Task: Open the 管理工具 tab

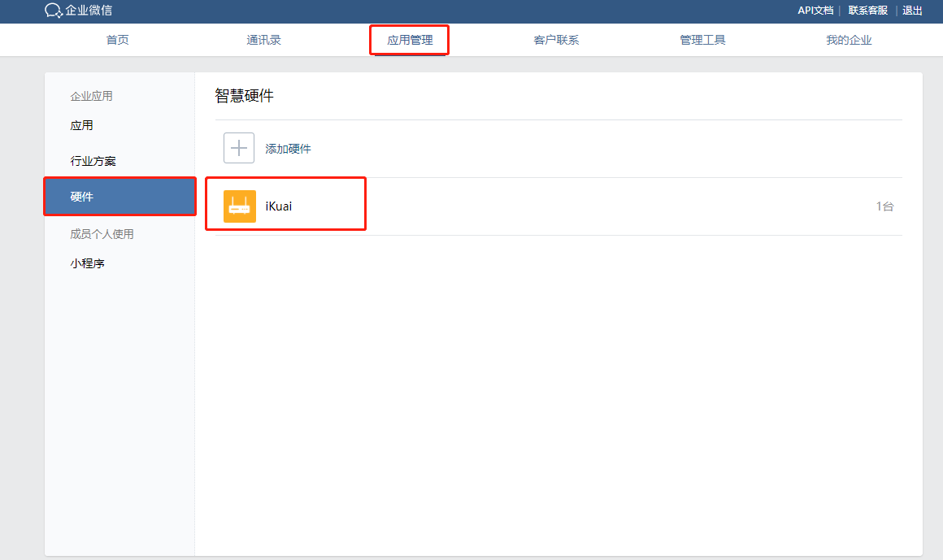Action: coord(702,41)
